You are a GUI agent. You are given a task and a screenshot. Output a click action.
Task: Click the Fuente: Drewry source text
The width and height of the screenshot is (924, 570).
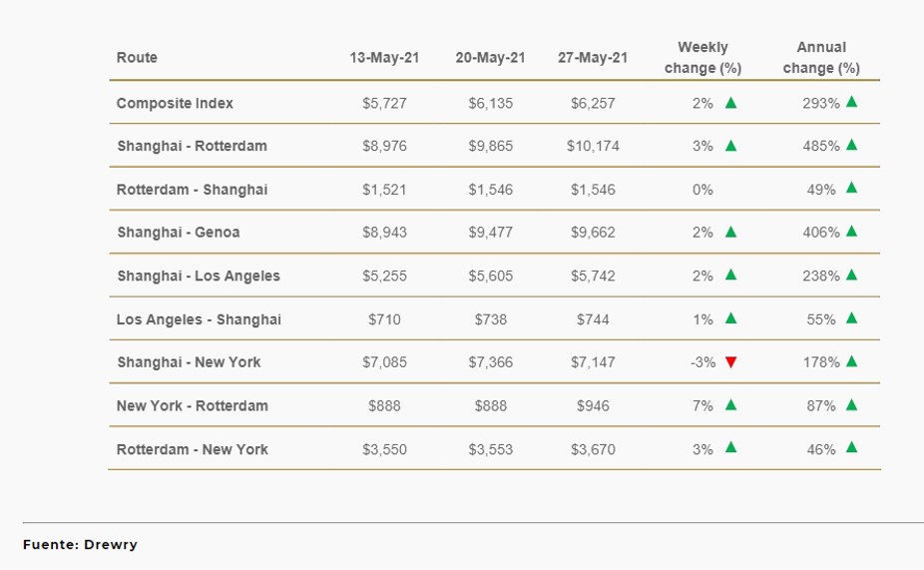click(x=80, y=544)
